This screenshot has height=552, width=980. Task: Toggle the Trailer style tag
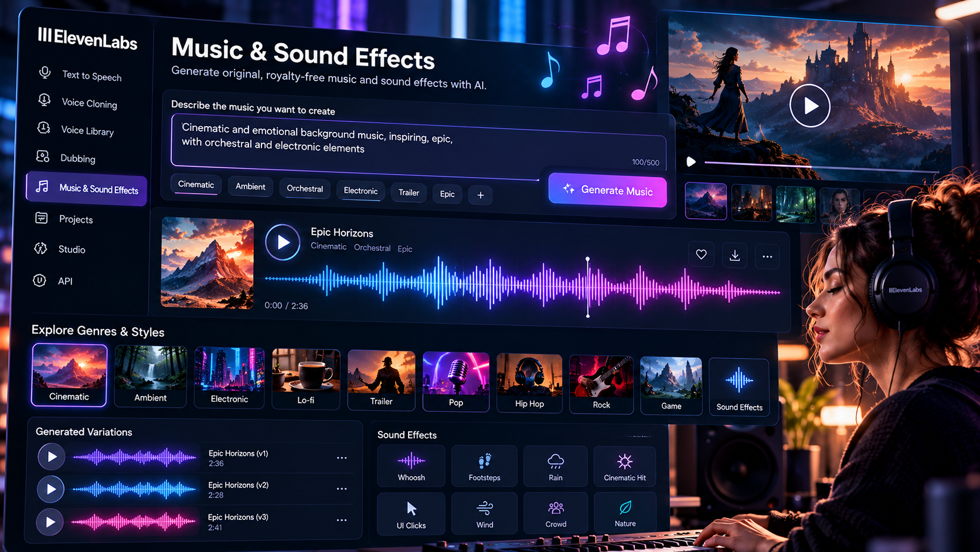409,192
